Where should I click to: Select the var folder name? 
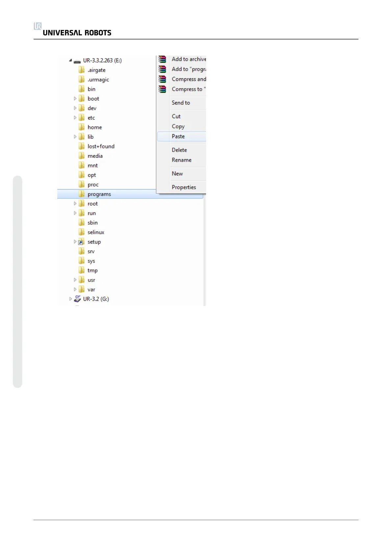tap(91, 290)
